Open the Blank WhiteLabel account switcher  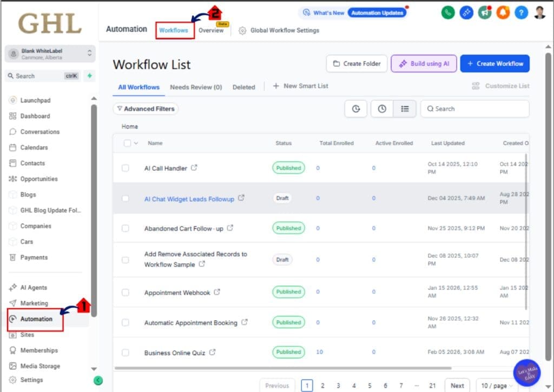(x=50, y=54)
